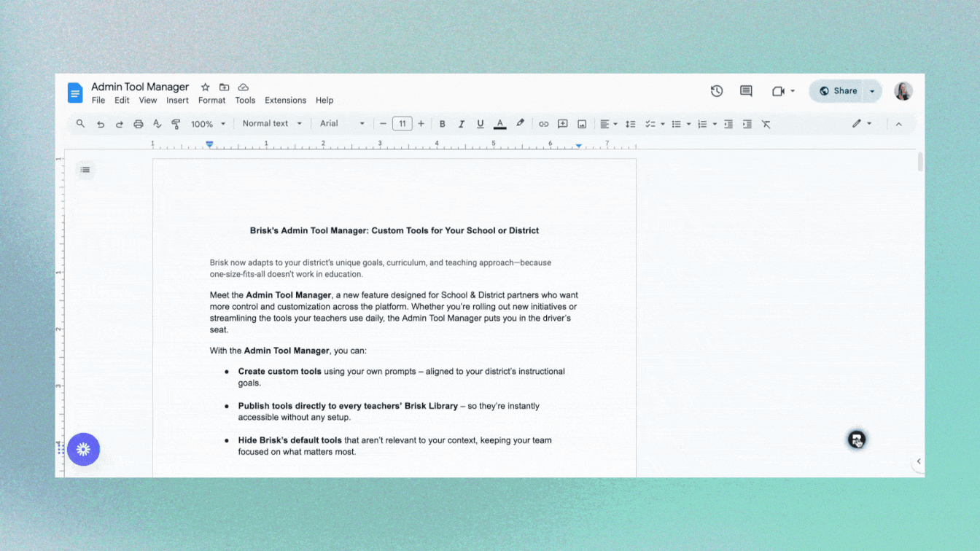Check the cloud document status icon
The width and height of the screenshot is (980, 551).
[x=244, y=87]
